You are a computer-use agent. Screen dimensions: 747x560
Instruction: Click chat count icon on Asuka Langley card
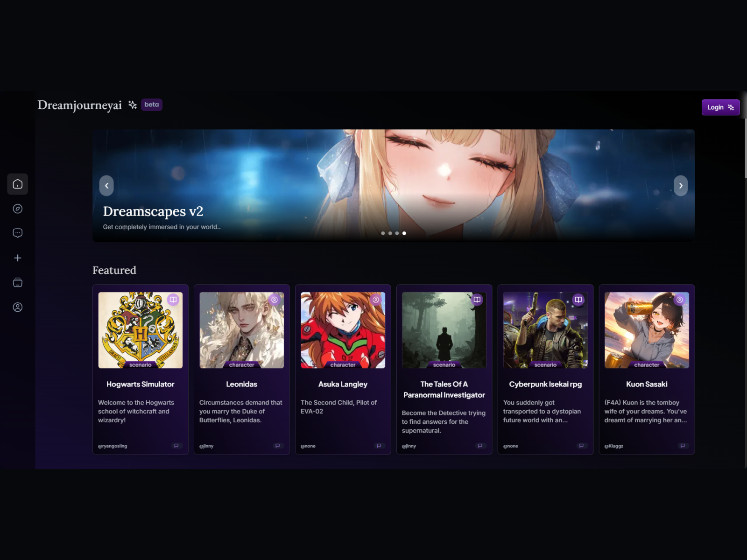379,446
